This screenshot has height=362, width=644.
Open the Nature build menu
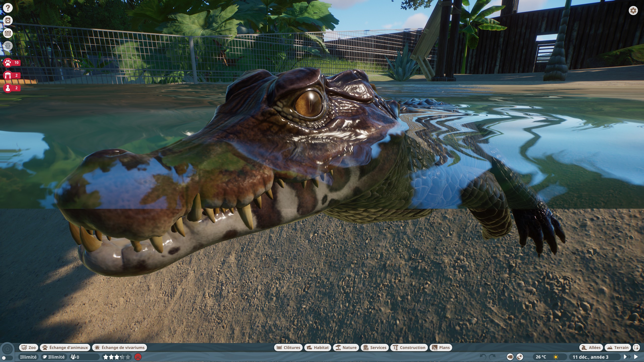[346, 347]
